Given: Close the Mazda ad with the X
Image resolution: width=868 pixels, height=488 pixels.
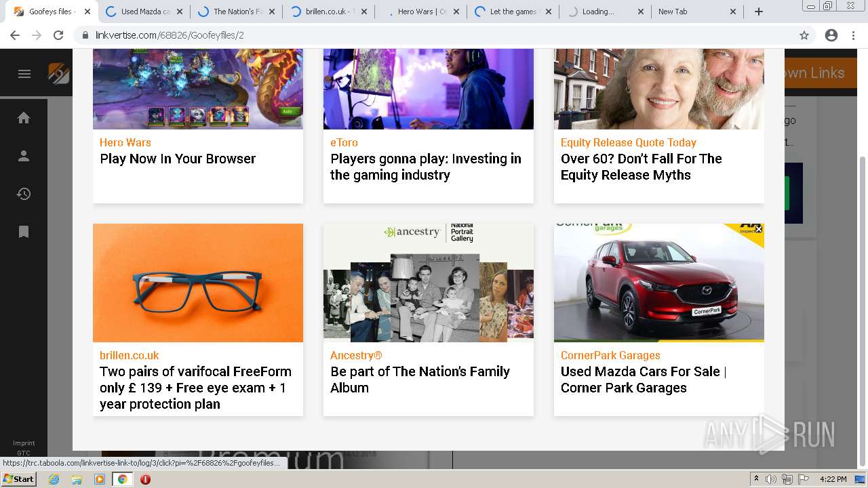Looking at the screenshot, I should pyautogui.click(x=759, y=229).
